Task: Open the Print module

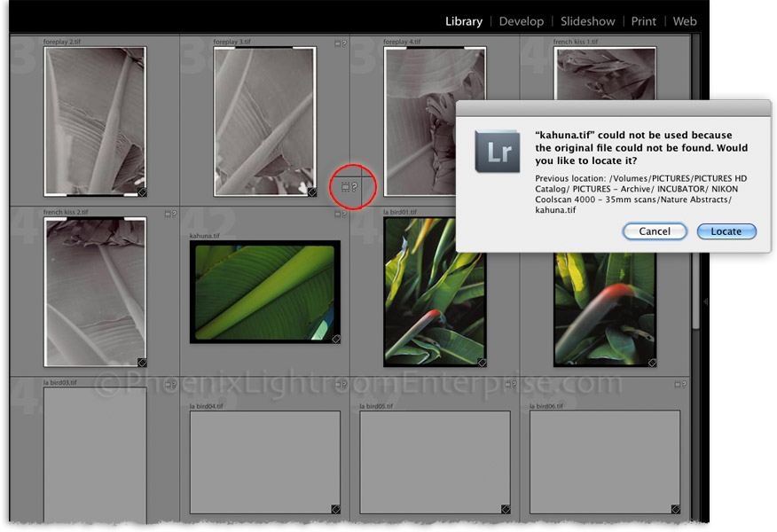Action: pyautogui.click(x=644, y=21)
